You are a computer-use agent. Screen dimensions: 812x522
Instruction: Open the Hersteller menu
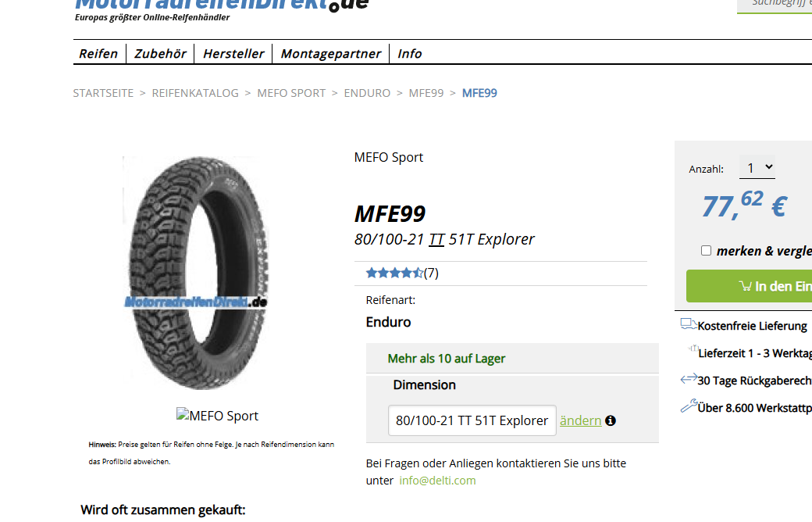coord(233,53)
